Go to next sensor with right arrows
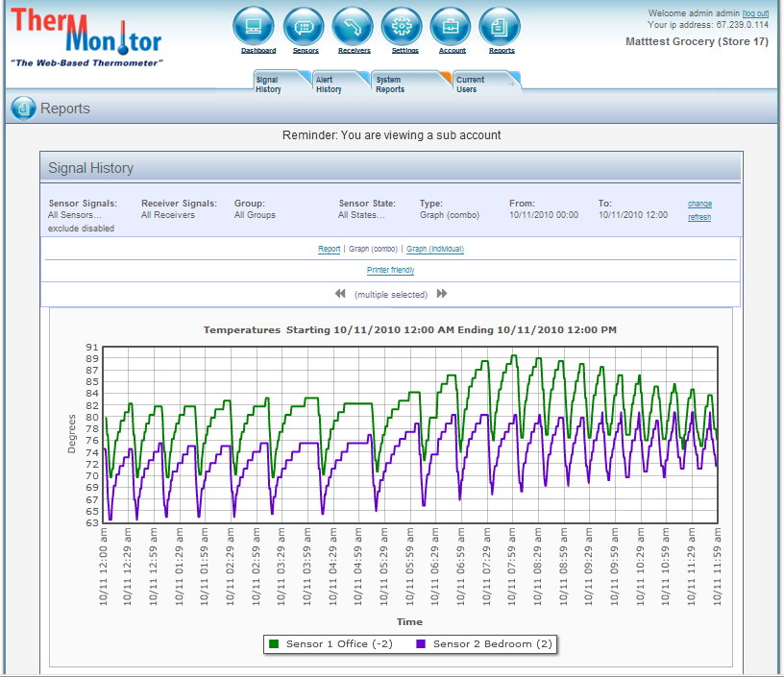This screenshot has width=784, height=677. (x=442, y=294)
